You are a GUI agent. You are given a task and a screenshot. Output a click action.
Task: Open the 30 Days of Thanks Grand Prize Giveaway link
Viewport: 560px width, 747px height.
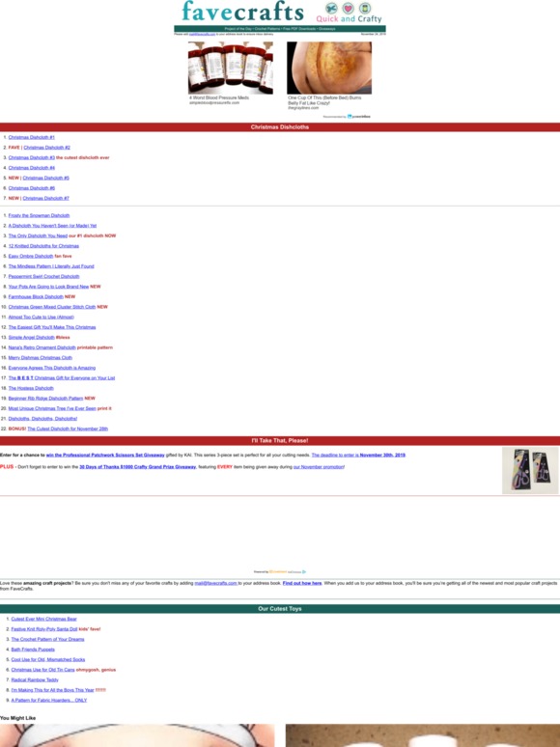pos(138,467)
